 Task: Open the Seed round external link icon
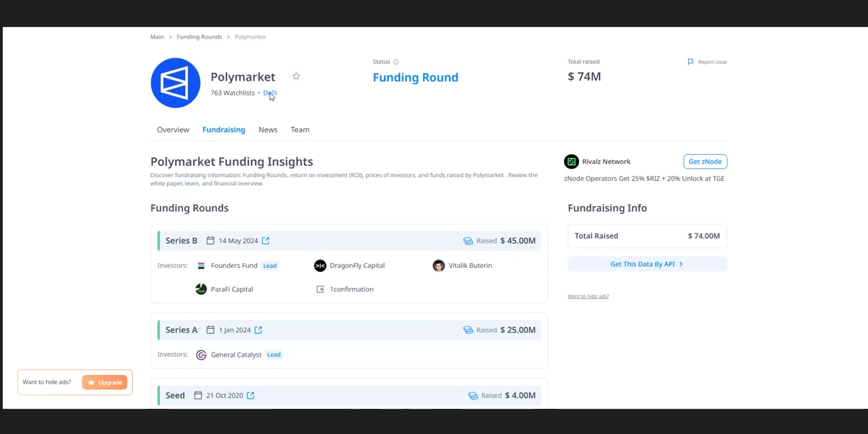[x=250, y=395]
